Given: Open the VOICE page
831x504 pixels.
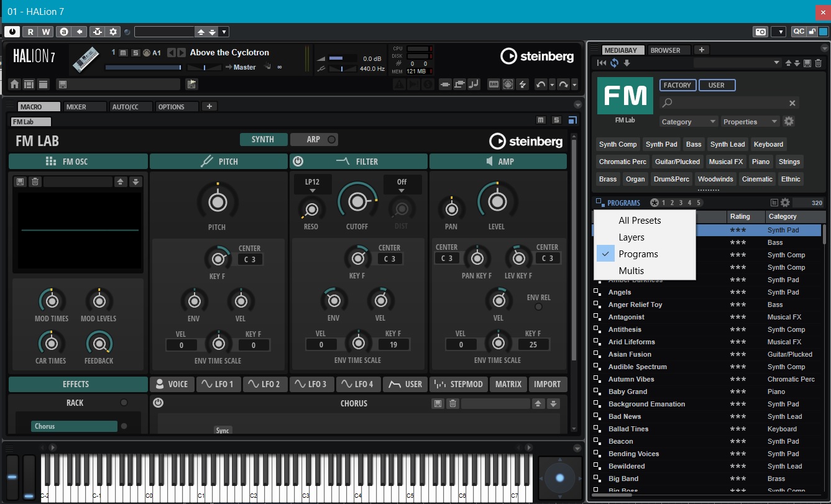Looking at the screenshot, I should 172,384.
